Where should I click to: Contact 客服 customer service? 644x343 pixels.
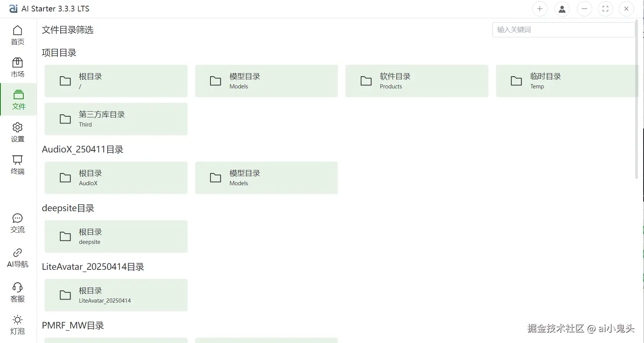pyautogui.click(x=18, y=292)
